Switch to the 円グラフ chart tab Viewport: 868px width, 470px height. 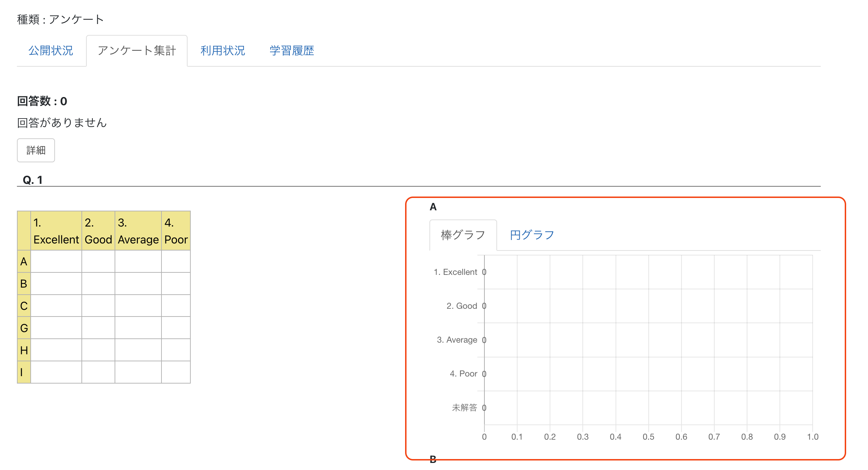532,235
